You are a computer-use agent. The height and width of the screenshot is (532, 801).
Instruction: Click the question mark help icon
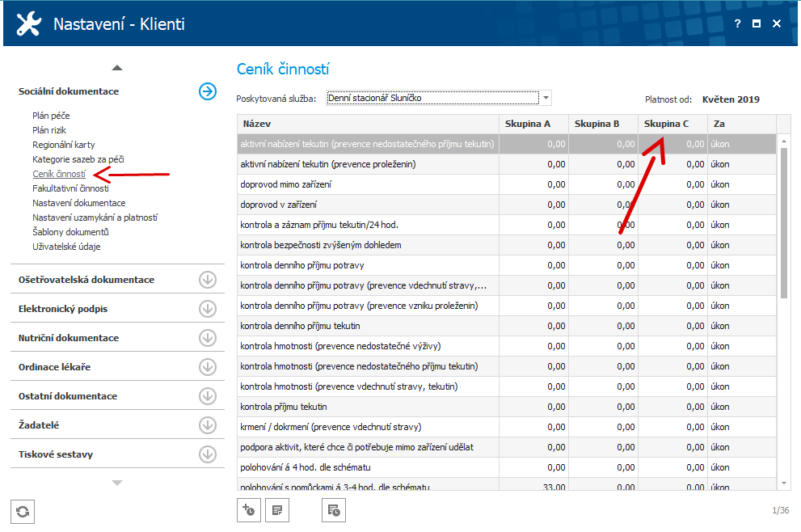pyautogui.click(x=737, y=23)
